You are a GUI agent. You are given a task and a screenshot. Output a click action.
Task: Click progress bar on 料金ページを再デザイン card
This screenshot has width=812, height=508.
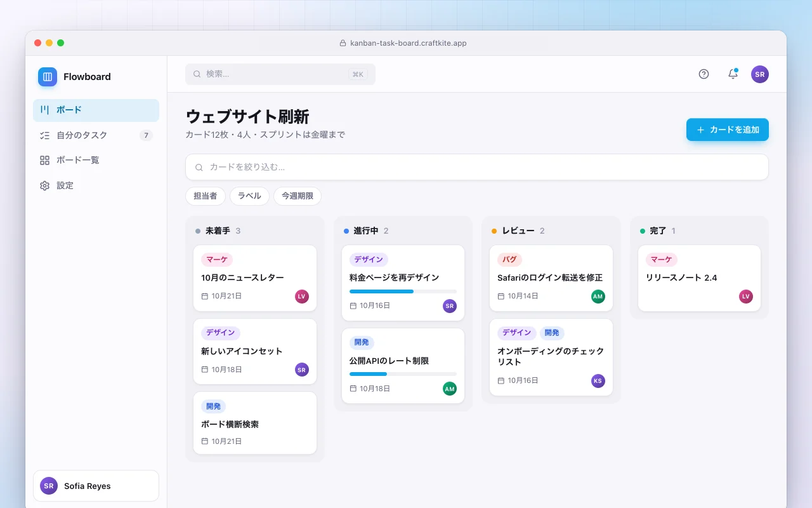click(403, 291)
